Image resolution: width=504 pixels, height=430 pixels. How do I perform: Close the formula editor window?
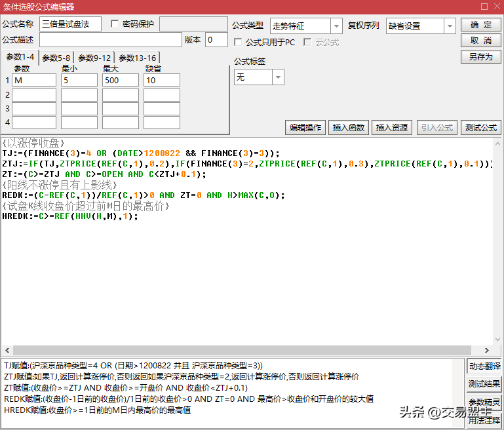click(x=497, y=7)
